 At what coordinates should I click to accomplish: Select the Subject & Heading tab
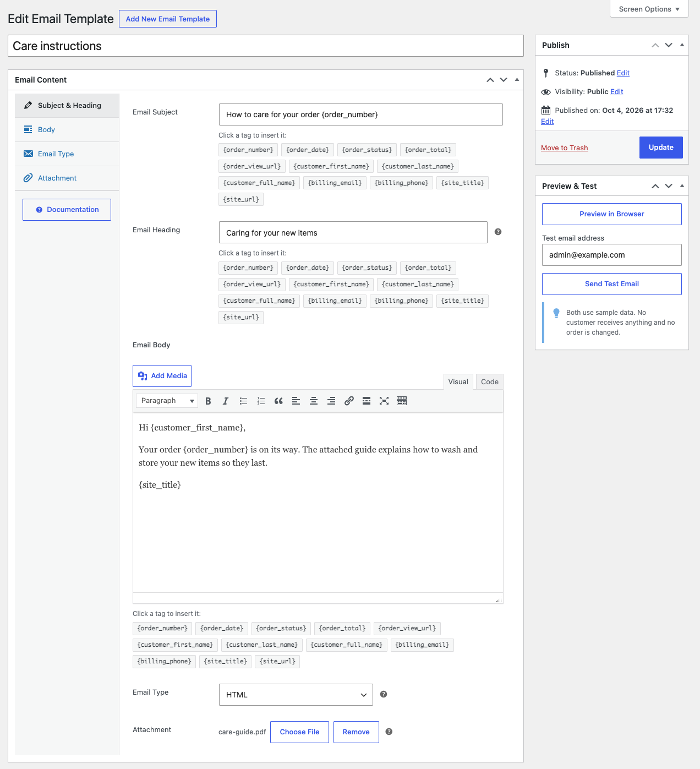point(67,105)
